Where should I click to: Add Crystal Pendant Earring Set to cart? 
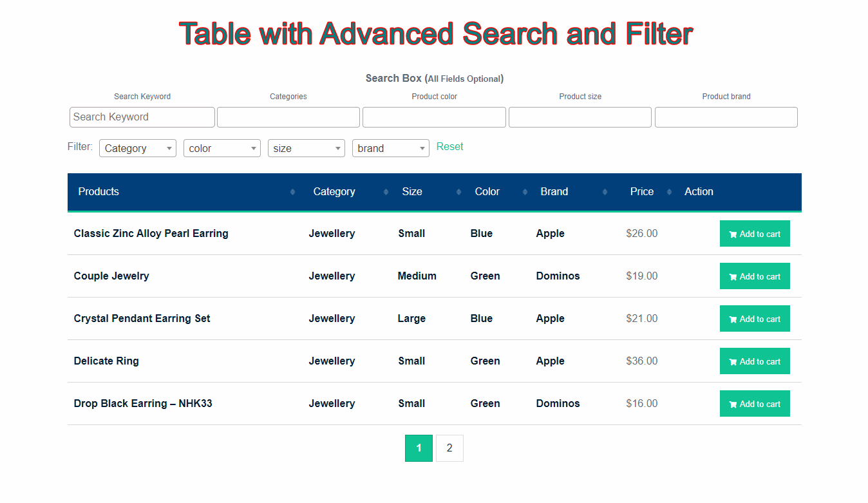pos(755,319)
